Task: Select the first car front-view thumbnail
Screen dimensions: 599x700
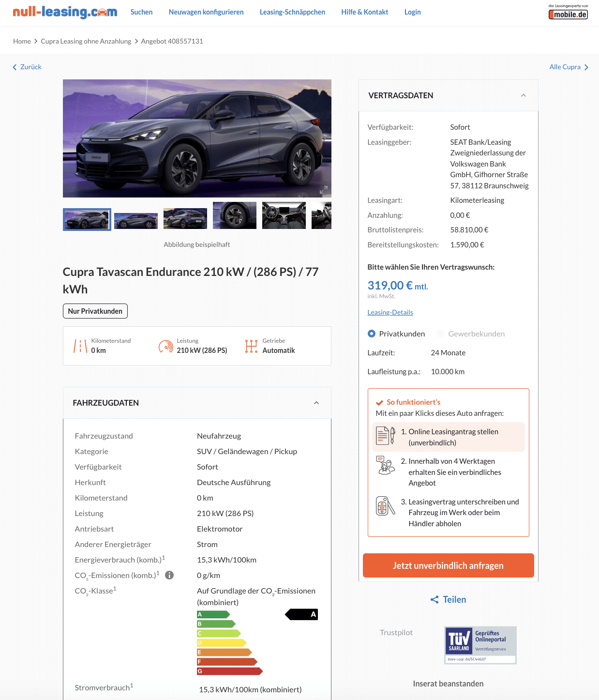Action: tap(87, 219)
